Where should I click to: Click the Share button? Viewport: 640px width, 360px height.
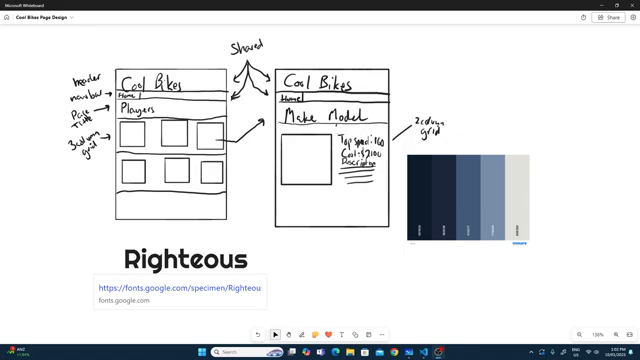click(609, 18)
